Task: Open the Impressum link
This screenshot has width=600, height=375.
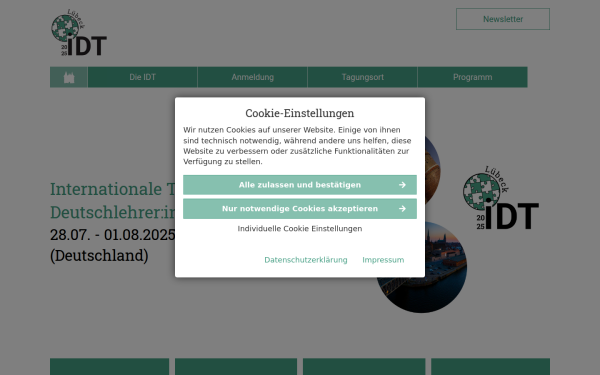Action: tap(383, 260)
